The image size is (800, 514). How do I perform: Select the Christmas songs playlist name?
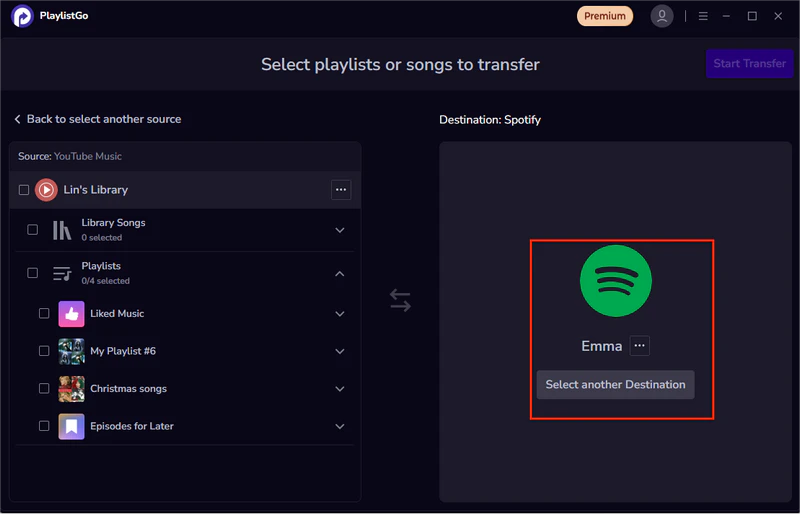coord(129,388)
